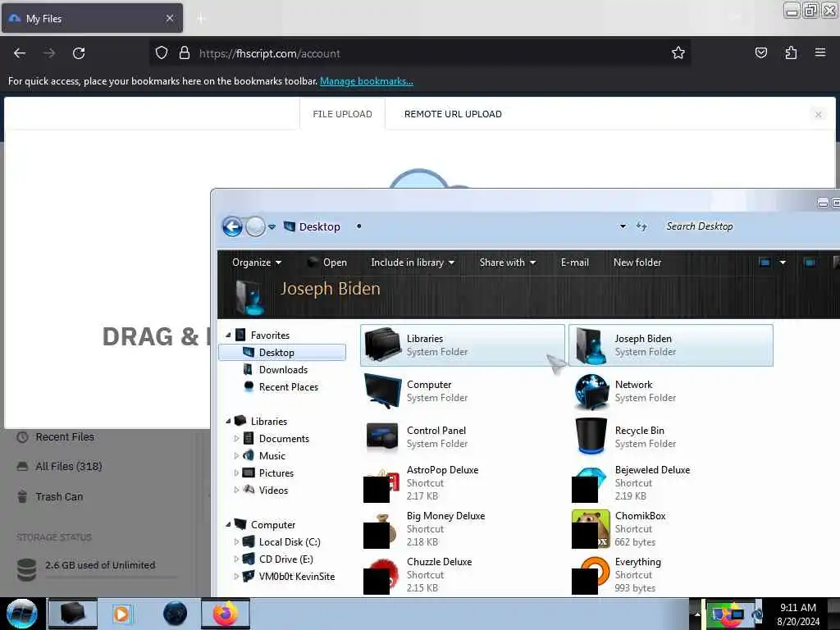Click the change view icon
This screenshot has width=840, height=630.
coord(765,262)
